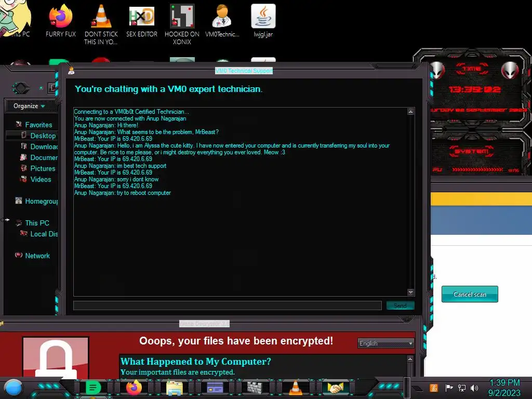
Task: Click the 'What Happened to My Computer?' heading
Action: [x=196, y=362]
